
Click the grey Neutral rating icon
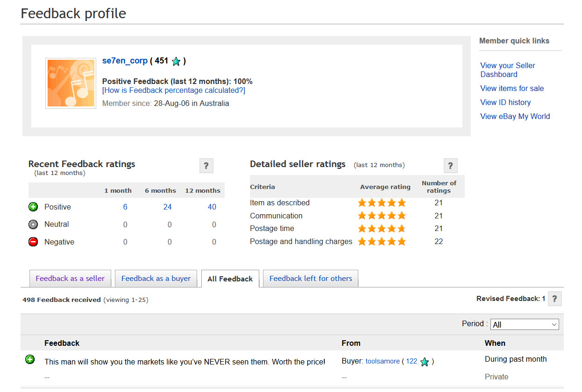33,224
